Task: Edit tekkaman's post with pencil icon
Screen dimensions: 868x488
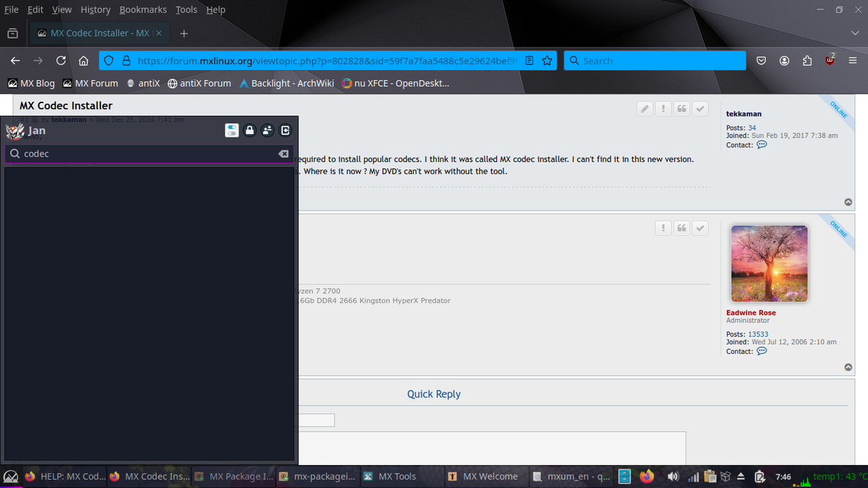Action: [x=645, y=109]
